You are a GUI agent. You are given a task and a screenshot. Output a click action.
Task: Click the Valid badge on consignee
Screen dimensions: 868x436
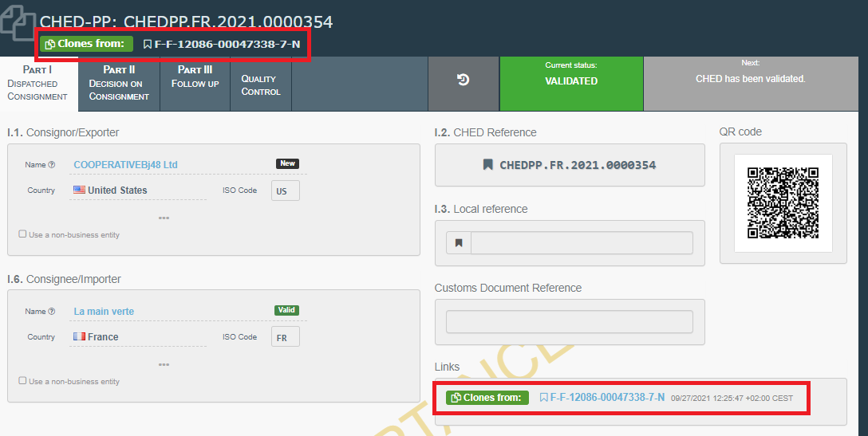[x=286, y=310]
